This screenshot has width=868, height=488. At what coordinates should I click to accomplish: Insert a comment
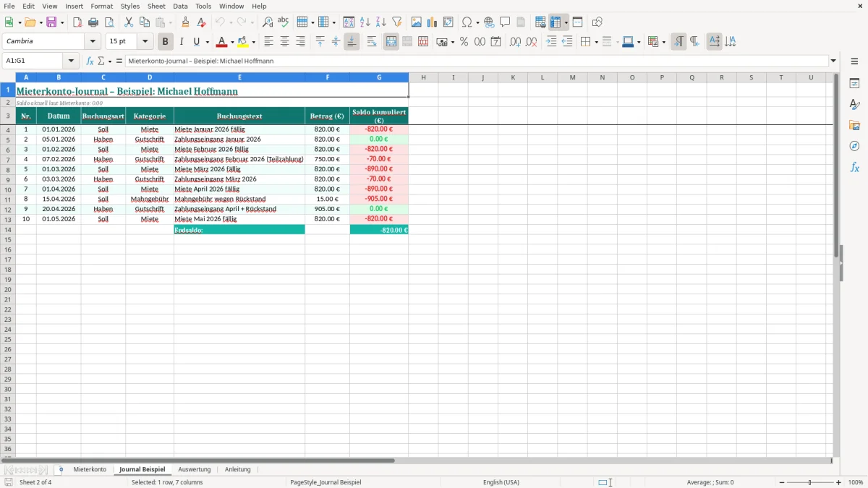click(506, 22)
